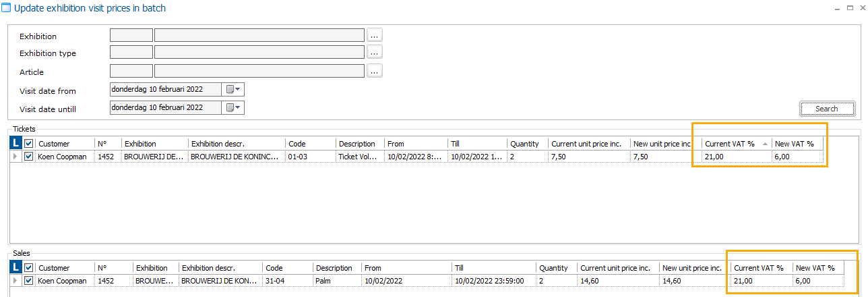868x297 pixels.
Task: Open the Exhibition type lookup ellipsis button
Action: pyautogui.click(x=375, y=52)
